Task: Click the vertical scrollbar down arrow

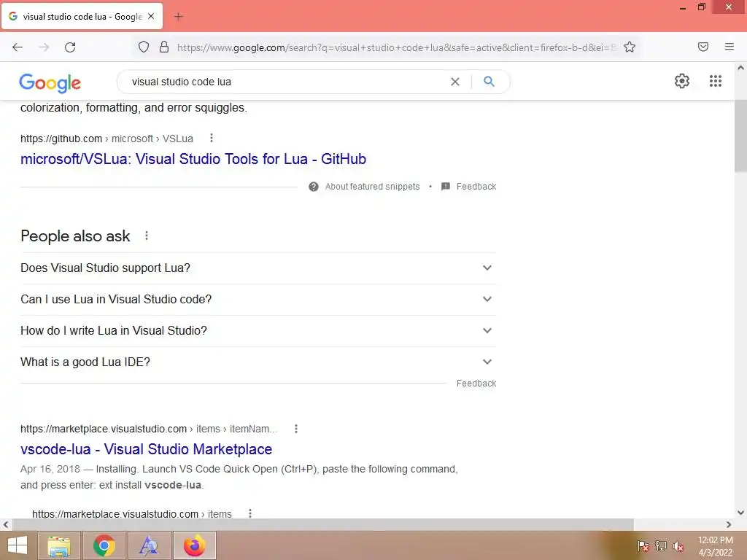Action: pos(740,513)
